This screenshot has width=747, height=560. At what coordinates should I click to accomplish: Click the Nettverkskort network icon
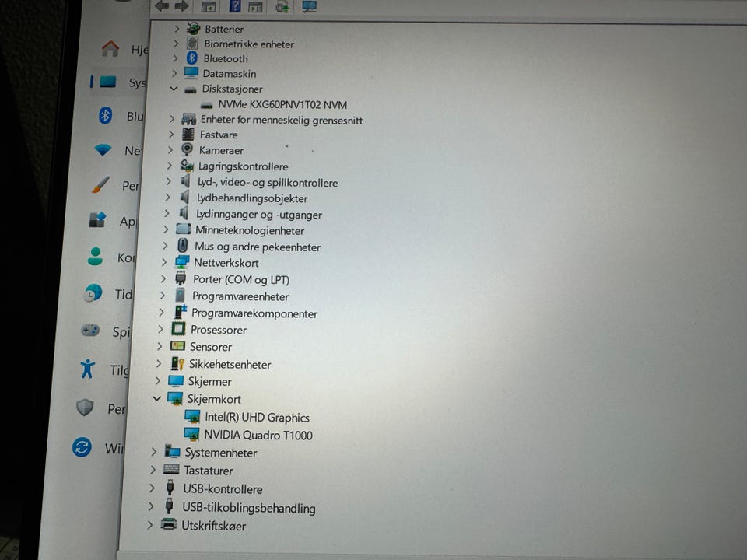[x=181, y=262]
